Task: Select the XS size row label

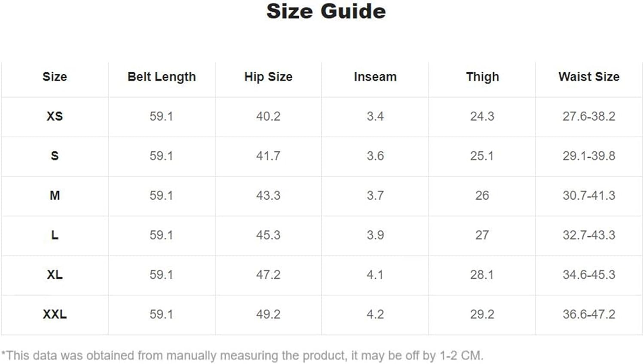Action: [x=55, y=116]
